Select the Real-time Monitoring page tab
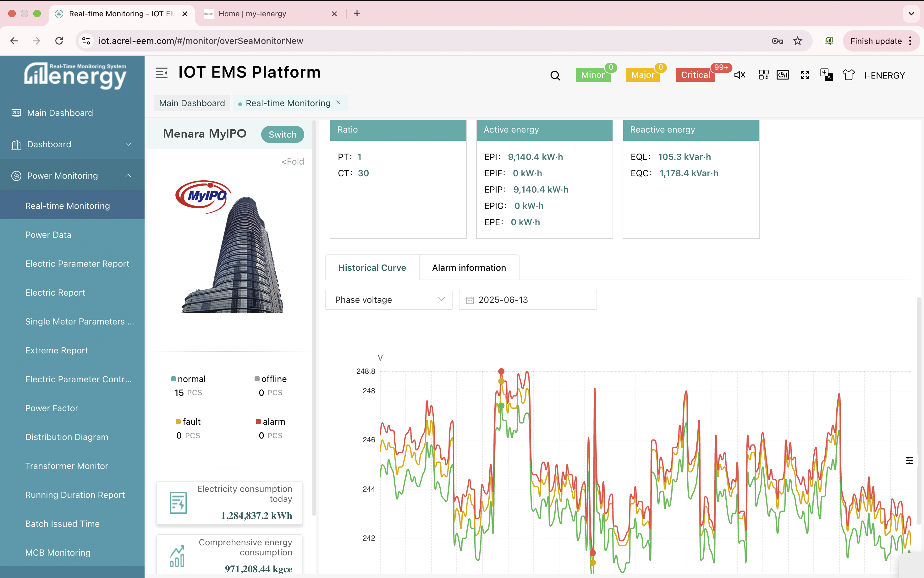Screen dimensions: 924x578 (288, 103)
